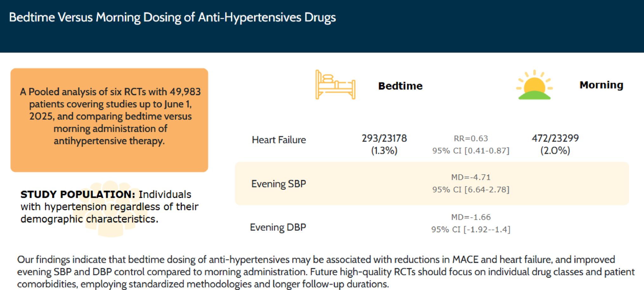Click the bold Morning column heading
Image resolution: width=644 pixels, height=290 pixels.
pos(601,85)
